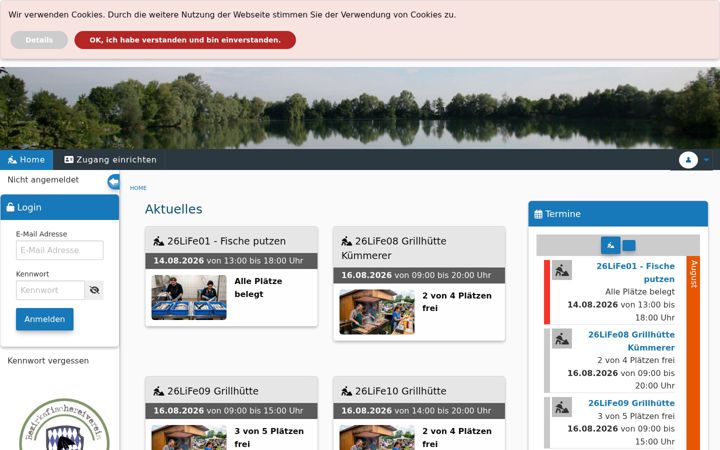The height and width of the screenshot is (450, 720).
Task: Select the second blue filter button in Termine
Action: (629, 245)
